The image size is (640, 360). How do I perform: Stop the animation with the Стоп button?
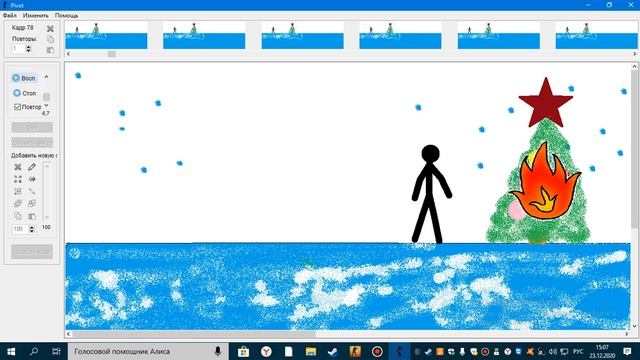[24, 93]
